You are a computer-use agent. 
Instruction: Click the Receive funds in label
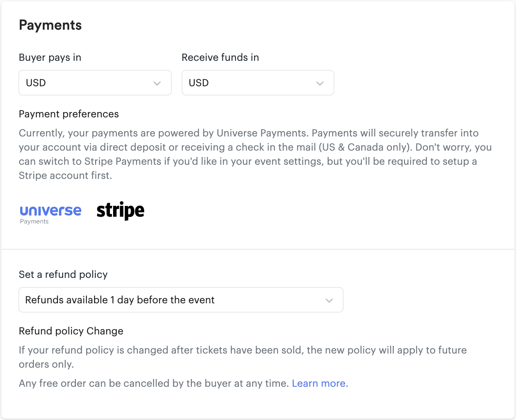click(220, 57)
